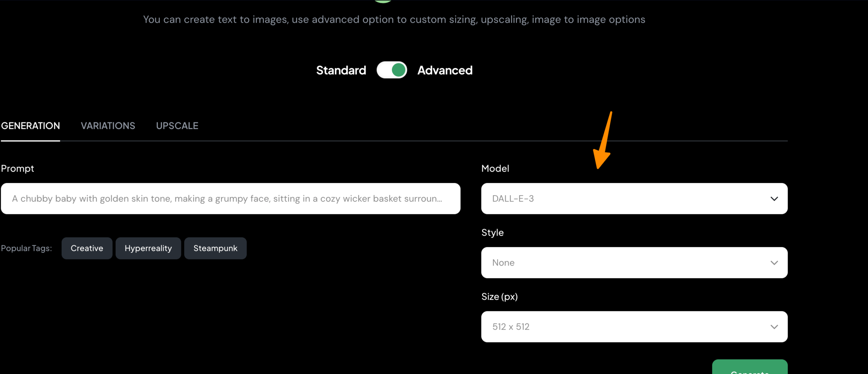Screen dimensions: 868x374
Task: Click the Advanced mode label
Action: pos(445,71)
